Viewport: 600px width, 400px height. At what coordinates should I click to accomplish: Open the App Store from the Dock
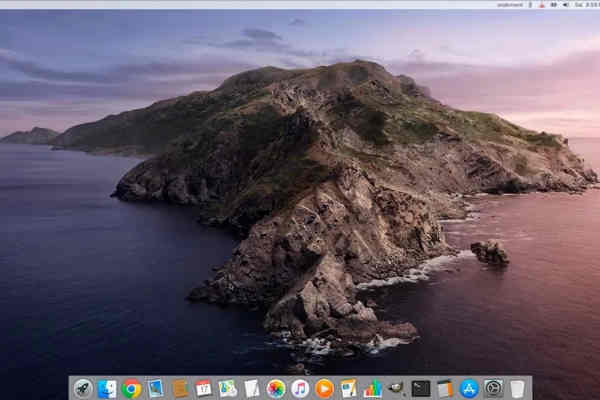pos(469,389)
